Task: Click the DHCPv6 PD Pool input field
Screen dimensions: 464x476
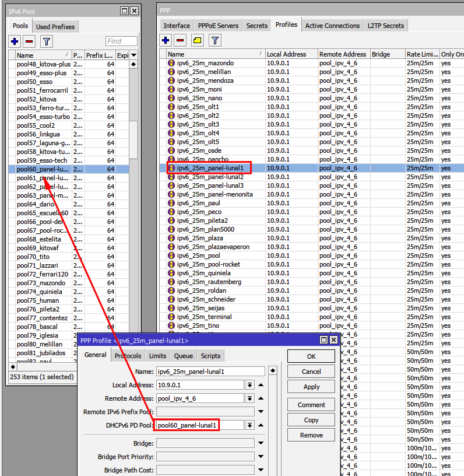Action: click(x=200, y=425)
